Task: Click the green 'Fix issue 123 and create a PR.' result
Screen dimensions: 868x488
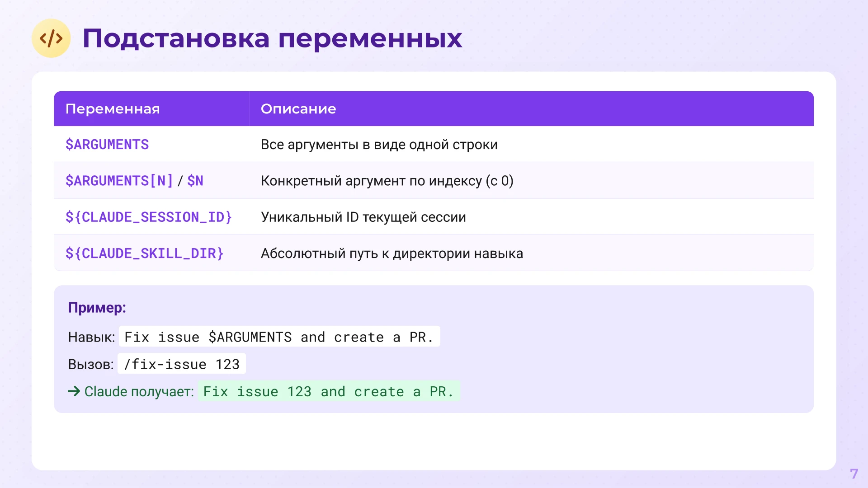Action: pyautogui.click(x=329, y=391)
